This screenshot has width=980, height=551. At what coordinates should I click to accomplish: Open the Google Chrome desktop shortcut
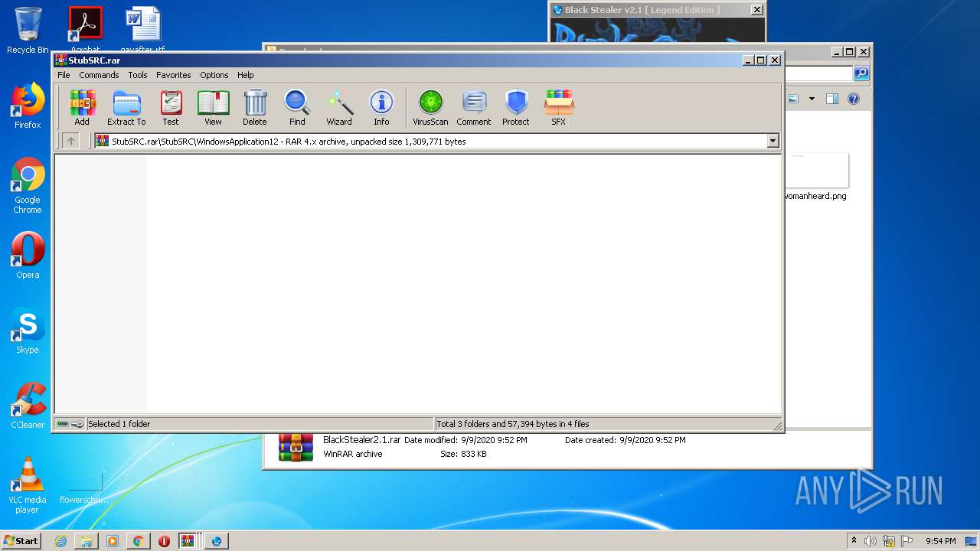click(28, 186)
